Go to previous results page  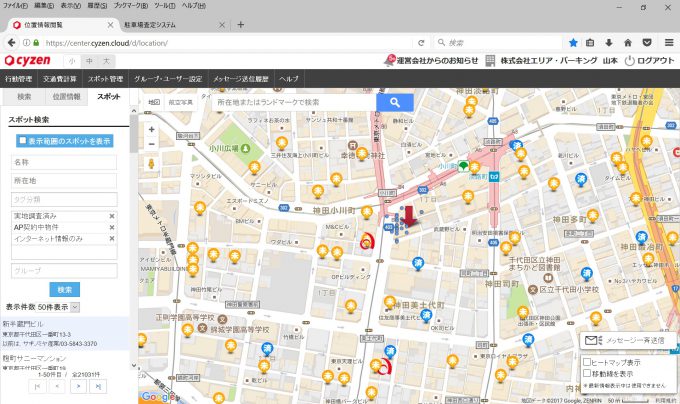click(57, 386)
